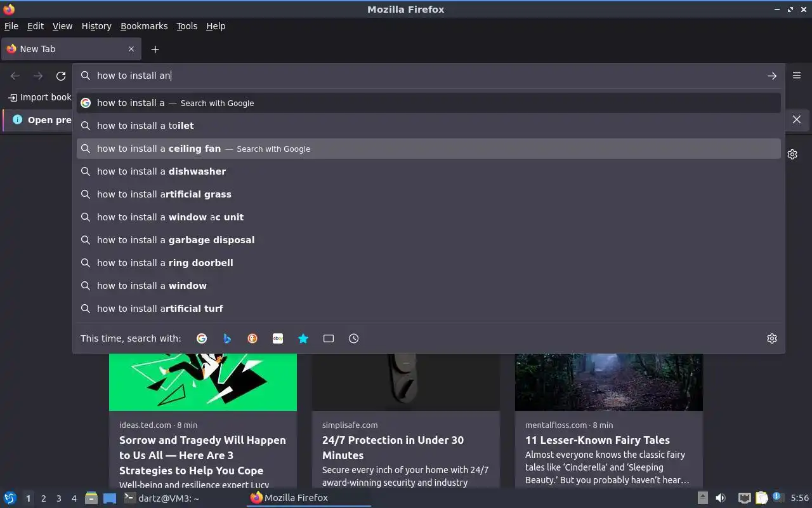Search with eBay one-off engine icon

pyautogui.click(x=278, y=338)
